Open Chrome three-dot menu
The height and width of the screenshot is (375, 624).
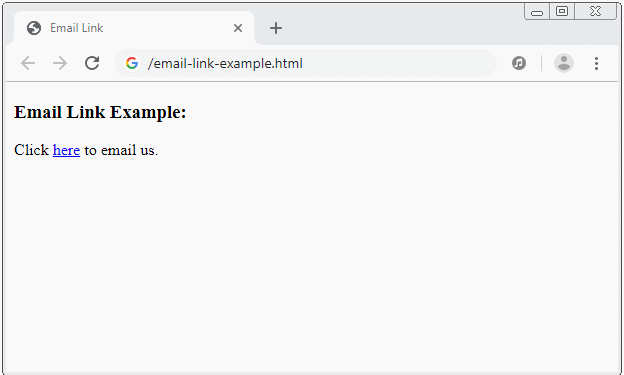tap(596, 63)
